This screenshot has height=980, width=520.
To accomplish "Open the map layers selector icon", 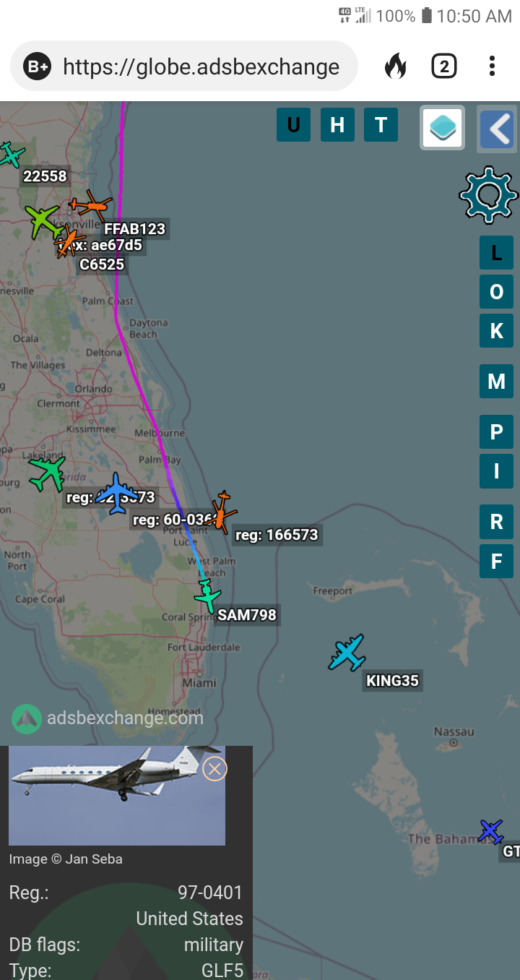I will click(442, 128).
